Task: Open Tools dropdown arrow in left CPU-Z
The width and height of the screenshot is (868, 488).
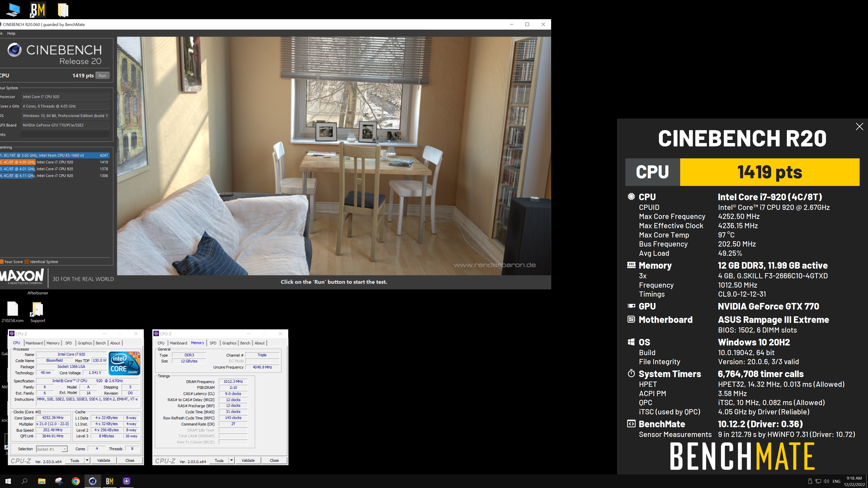Action: [x=87, y=460]
